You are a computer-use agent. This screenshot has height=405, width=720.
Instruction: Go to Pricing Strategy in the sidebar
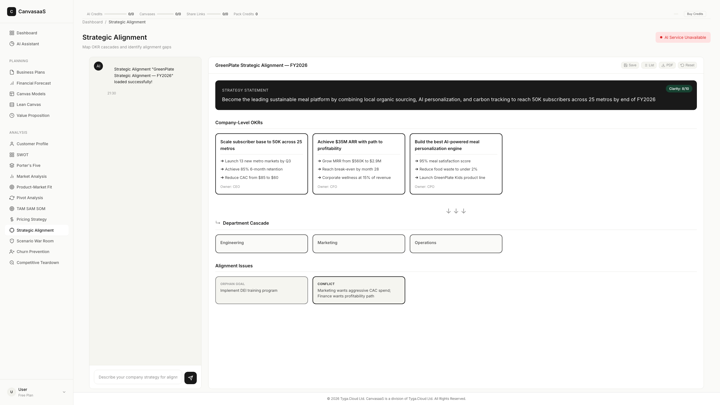pyautogui.click(x=31, y=219)
